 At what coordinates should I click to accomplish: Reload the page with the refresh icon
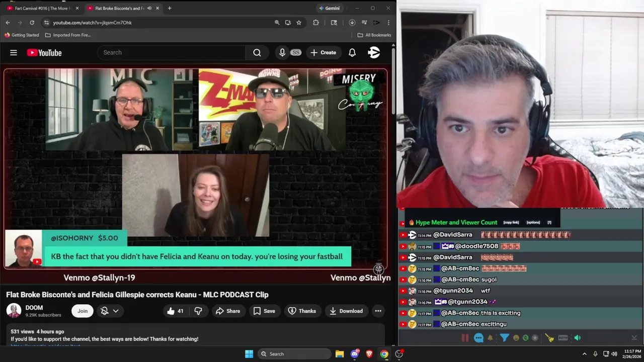point(32,22)
